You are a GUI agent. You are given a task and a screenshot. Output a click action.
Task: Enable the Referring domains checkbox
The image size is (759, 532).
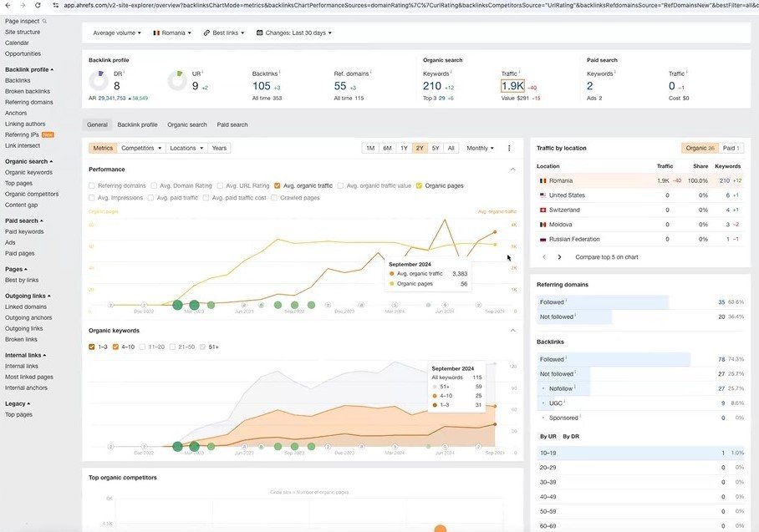tap(92, 185)
